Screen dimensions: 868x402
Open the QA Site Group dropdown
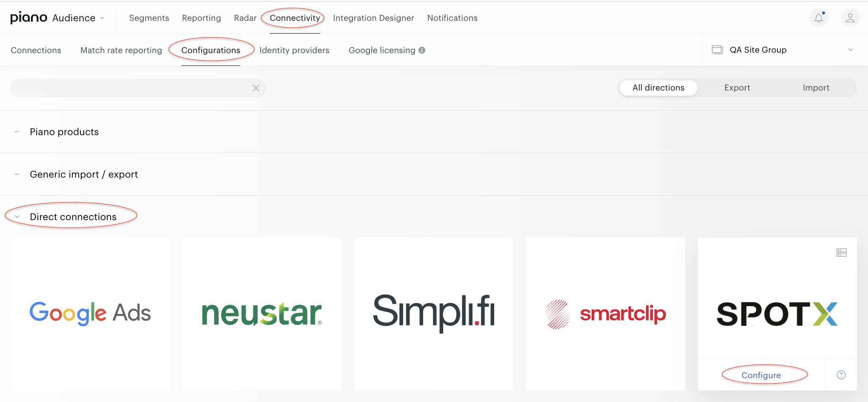pyautogui.click(x=783, y=50)
